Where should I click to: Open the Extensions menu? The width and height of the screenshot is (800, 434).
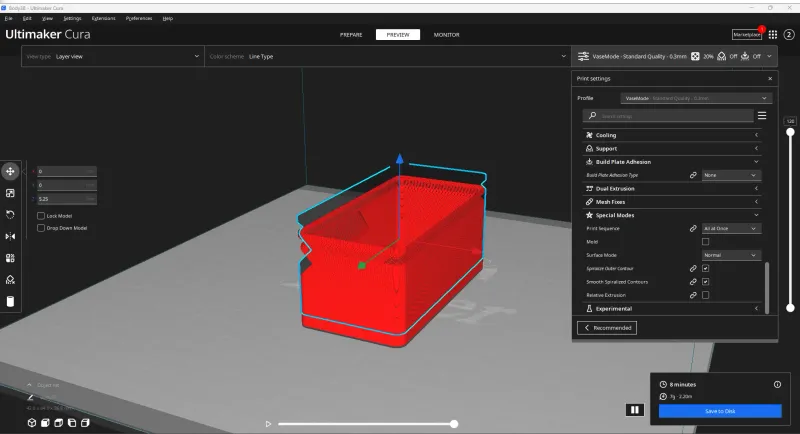[x=102, y=18]
